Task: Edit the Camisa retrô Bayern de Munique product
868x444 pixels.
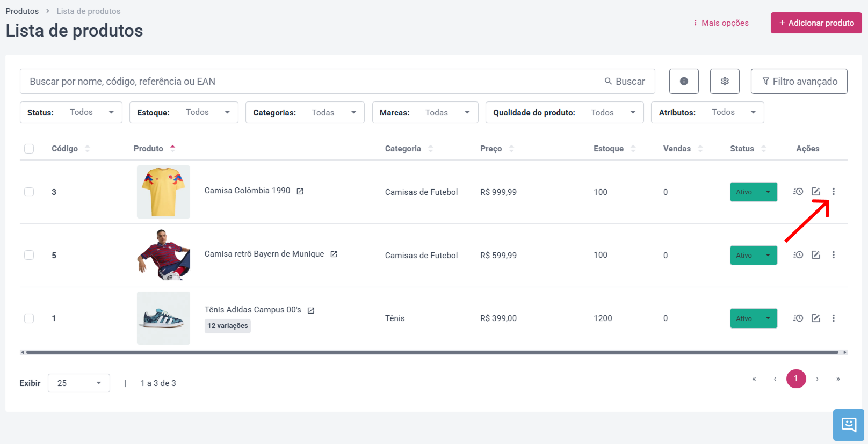Action: tap(816, 255)
